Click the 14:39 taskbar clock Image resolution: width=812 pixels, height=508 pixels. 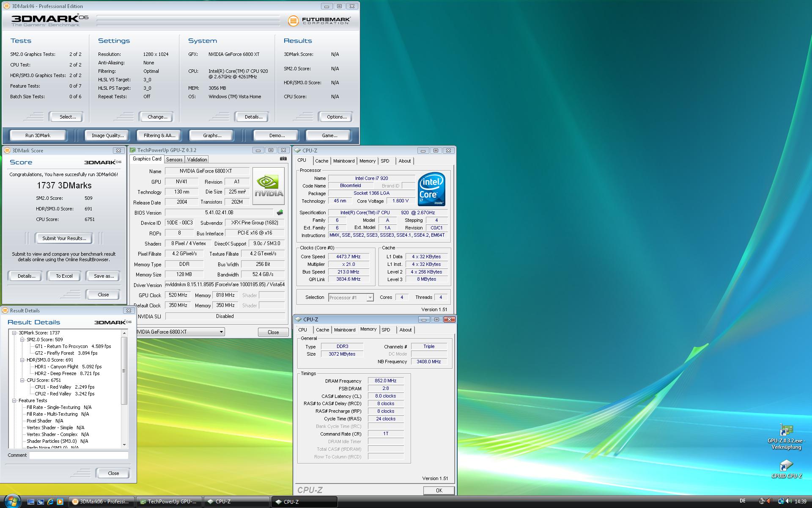[x=801, y=502]
